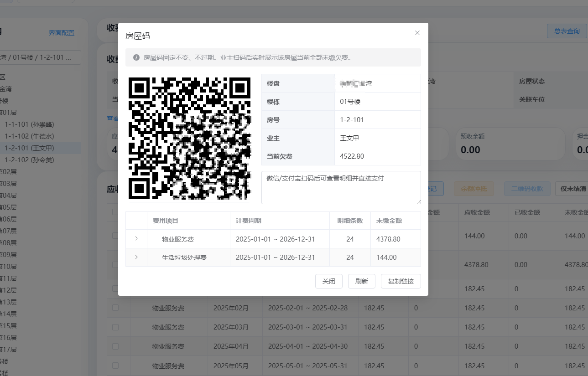
Task: Tick the checkbox for the 2025年05月 row
Action: click(115, 366)
